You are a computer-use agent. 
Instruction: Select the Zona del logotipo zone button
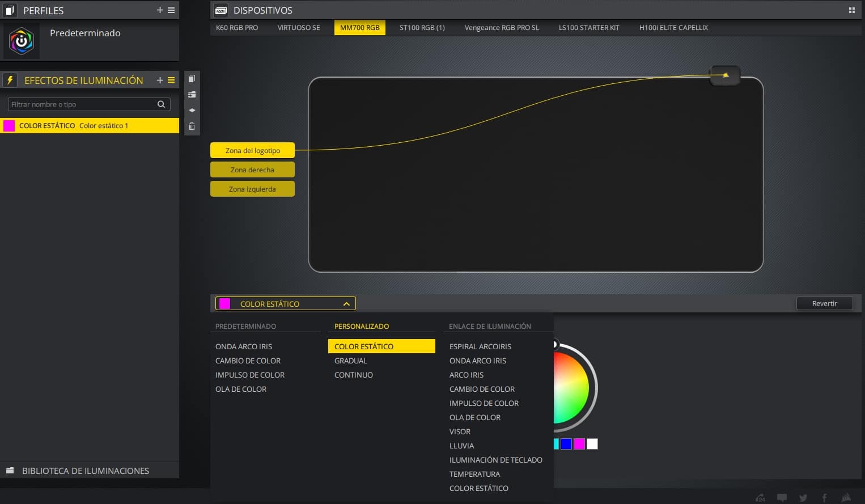click(252, 150)
